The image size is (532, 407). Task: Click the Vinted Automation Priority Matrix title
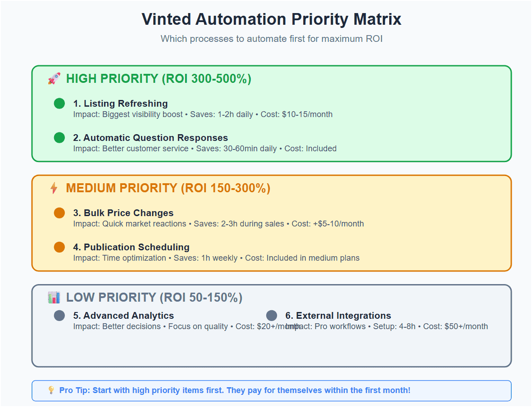(271, 19)
